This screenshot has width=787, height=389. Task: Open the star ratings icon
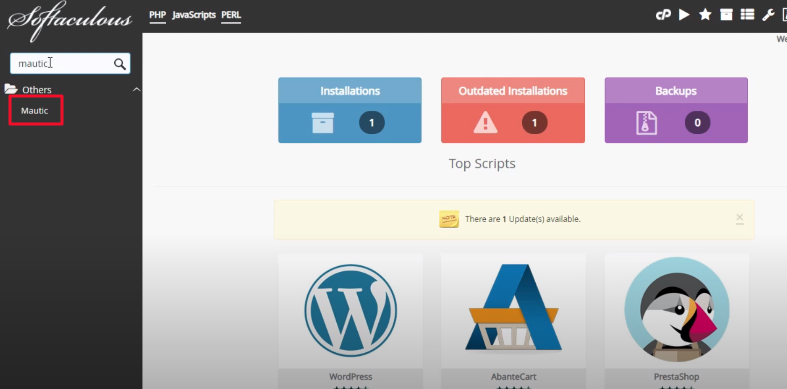pyautogui.click(x=705, y=15)
